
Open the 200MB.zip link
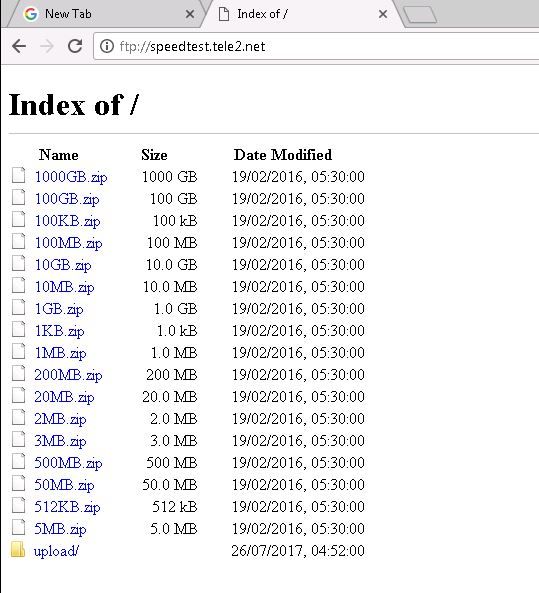tap(68, 375)
